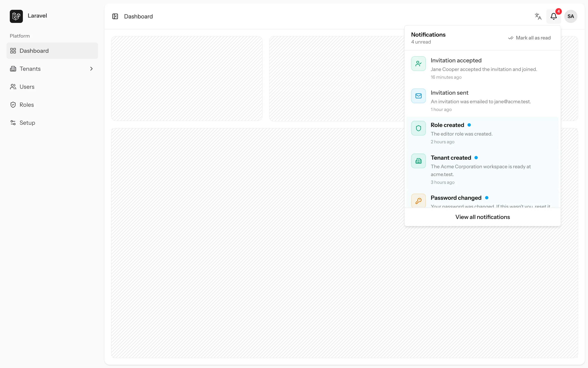
Task: Click the Role created shield icon
Action: tap(418, 128)
